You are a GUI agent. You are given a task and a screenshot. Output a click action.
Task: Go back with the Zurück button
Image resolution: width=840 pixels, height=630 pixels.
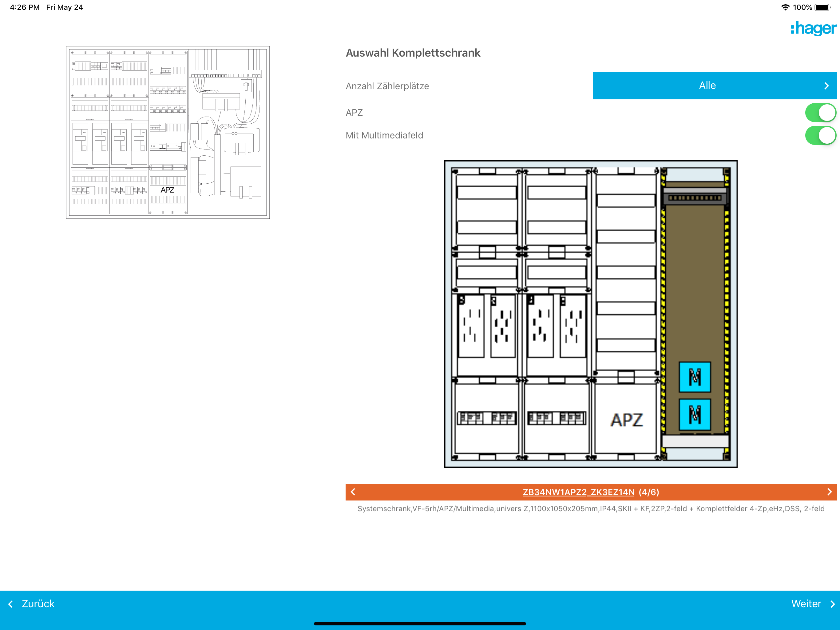click(32, 604)
